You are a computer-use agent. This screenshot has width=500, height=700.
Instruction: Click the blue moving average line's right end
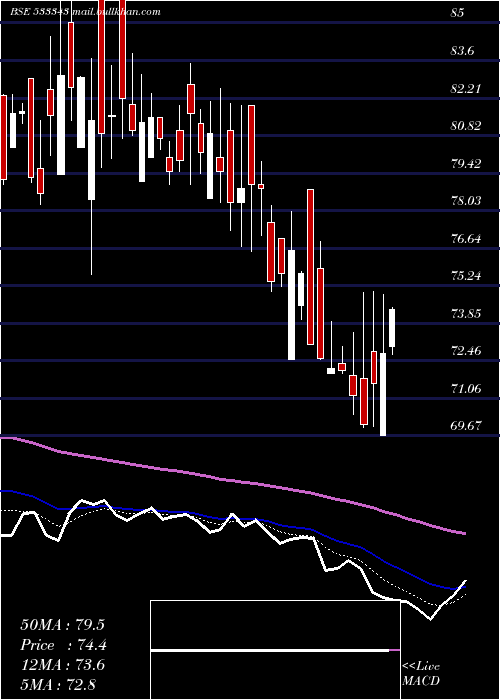click(464, 587)
